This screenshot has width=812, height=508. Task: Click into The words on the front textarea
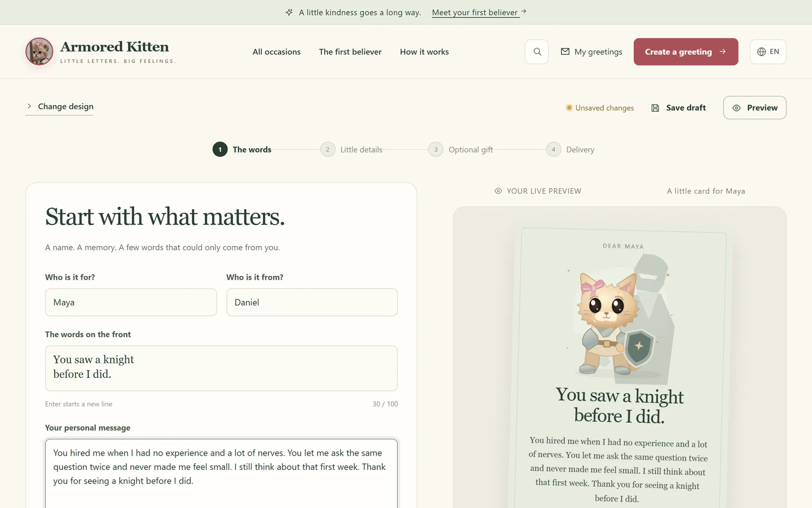point(221,368)
